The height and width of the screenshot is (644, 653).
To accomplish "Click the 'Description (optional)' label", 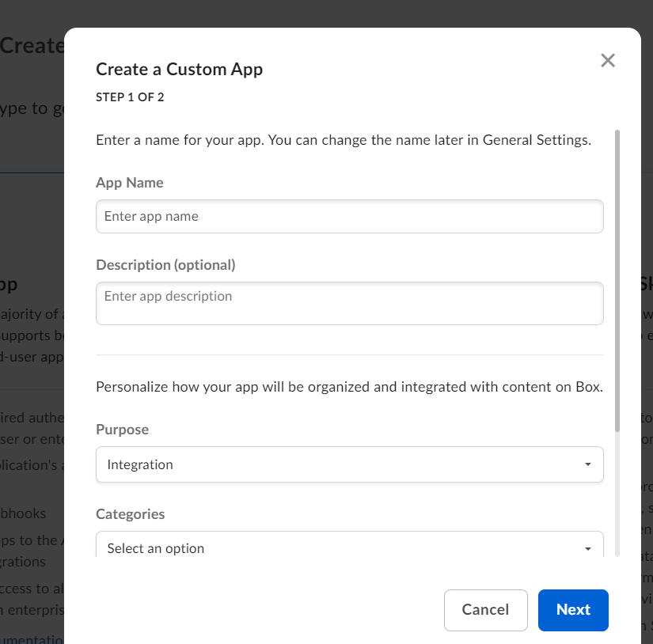I will (x=165, y=265).
